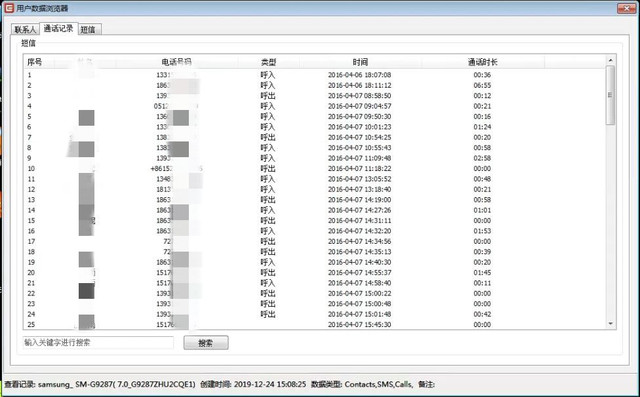
Task: Switch to the 短信 tab
Action: coord(89,29)
